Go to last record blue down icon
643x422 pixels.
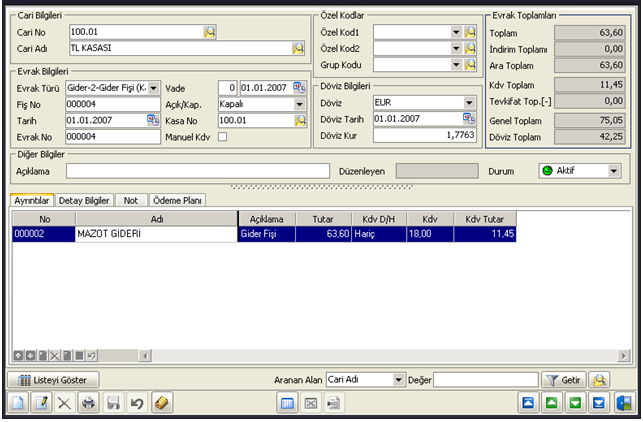coord(599,403)
